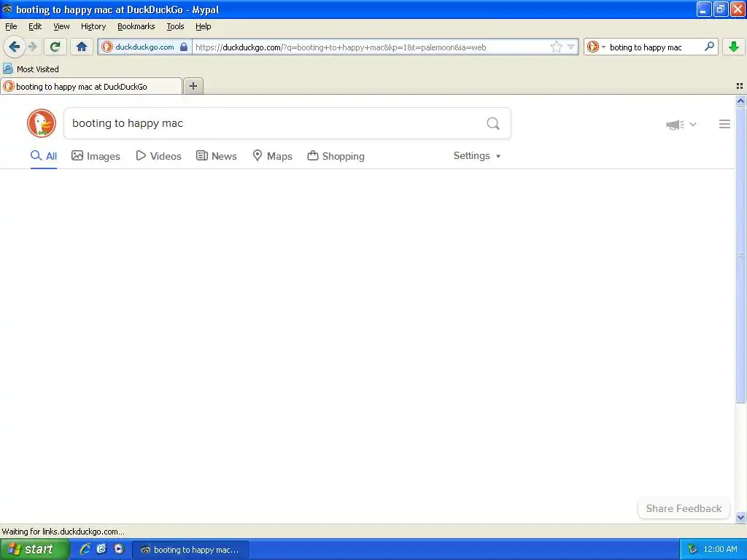Expand the Settings dropdown
The width and height of the screenshot is (747, 560).
click(477, 156)
